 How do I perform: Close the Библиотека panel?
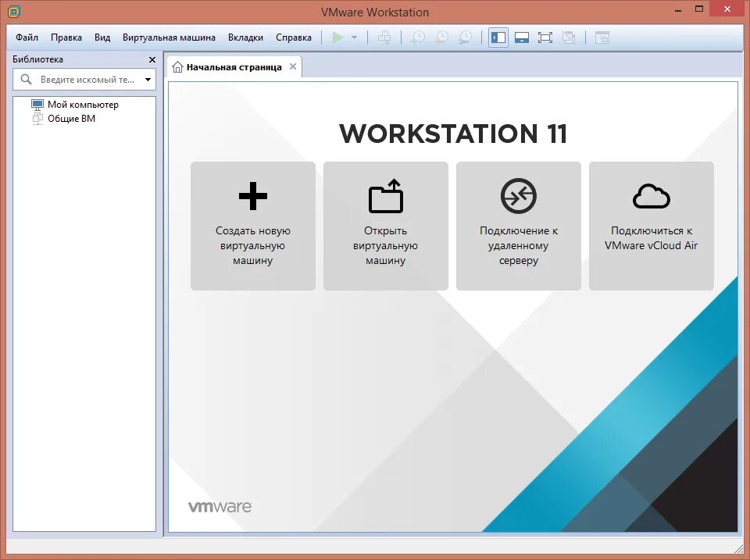tap(152, 60)
